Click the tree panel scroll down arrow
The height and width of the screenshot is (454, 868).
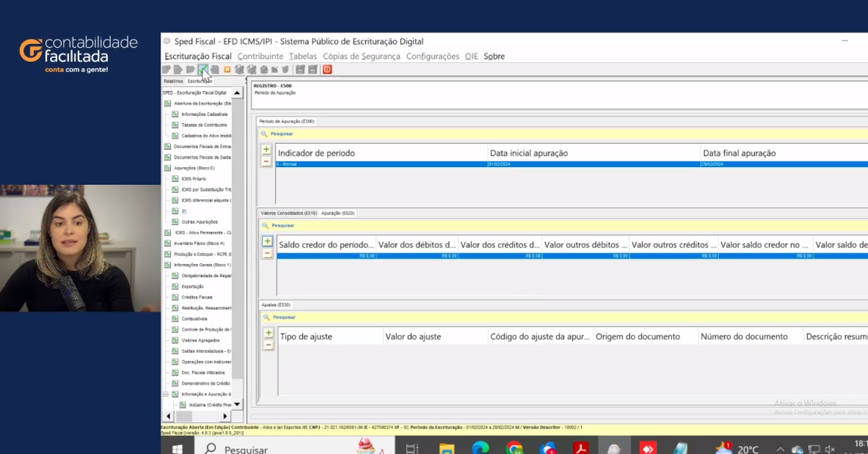(x=237, y=405)
